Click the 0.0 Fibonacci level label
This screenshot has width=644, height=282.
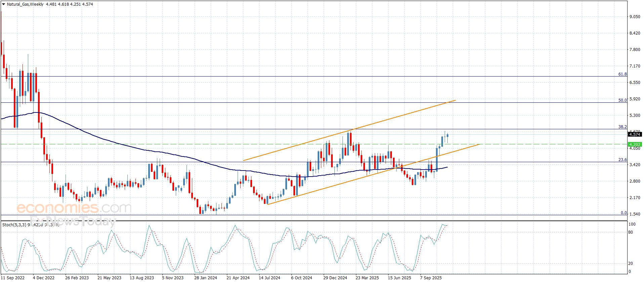point(623,213)
